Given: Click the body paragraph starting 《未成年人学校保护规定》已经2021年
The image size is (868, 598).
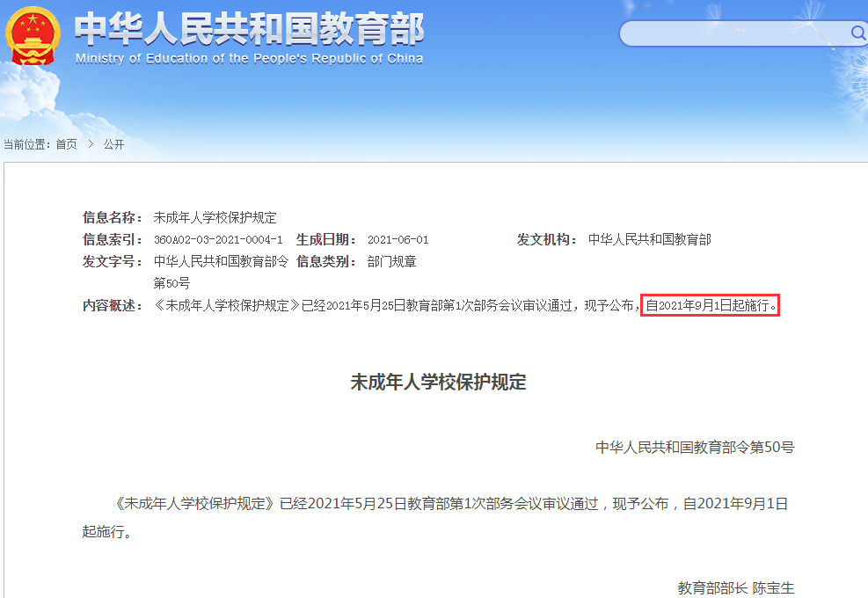Looking at the screenshot, I should click(x=434, y=518).
